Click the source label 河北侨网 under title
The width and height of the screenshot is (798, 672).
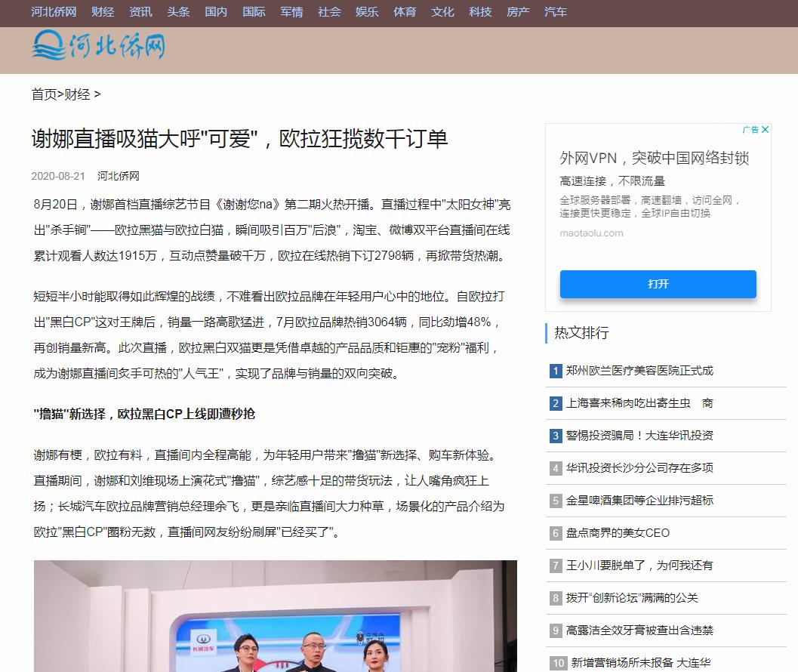pos(118,176)
